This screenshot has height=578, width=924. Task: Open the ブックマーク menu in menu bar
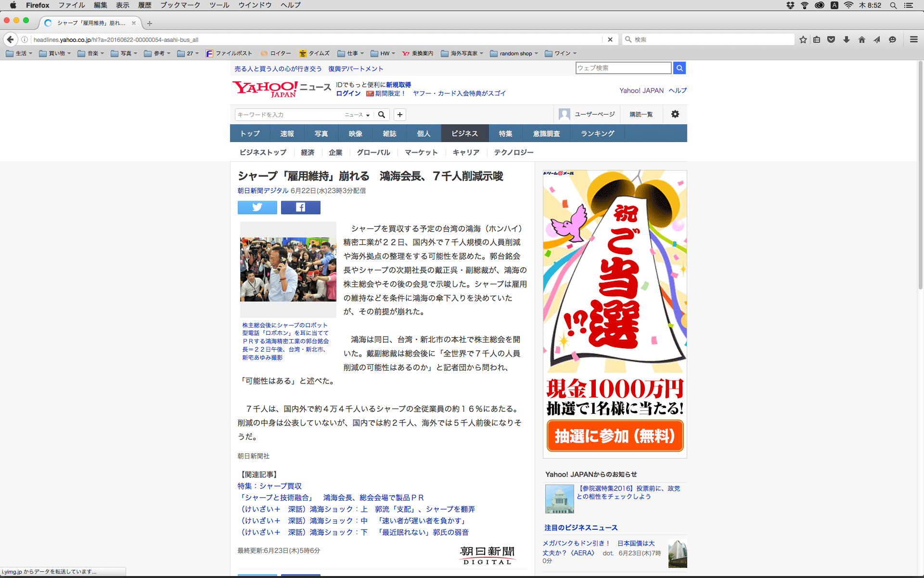pyautogui.click(x=180, y=5)
